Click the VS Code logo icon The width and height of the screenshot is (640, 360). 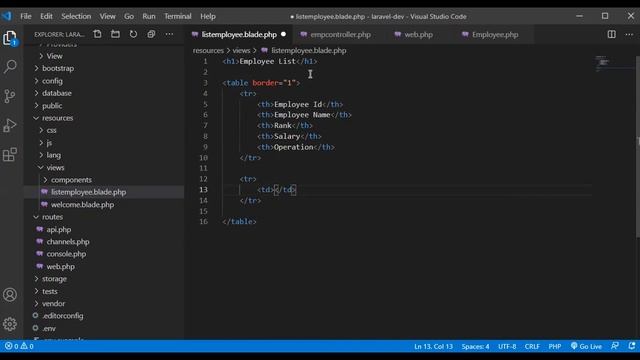pos(7,16)
